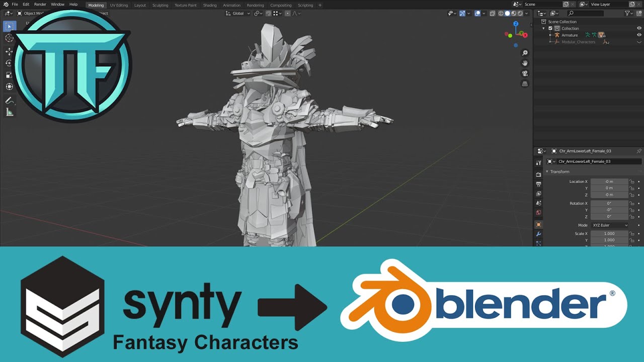Open the Global transform orientation dropdown
The width and height of the screenshot is (644, 362).
237,14
